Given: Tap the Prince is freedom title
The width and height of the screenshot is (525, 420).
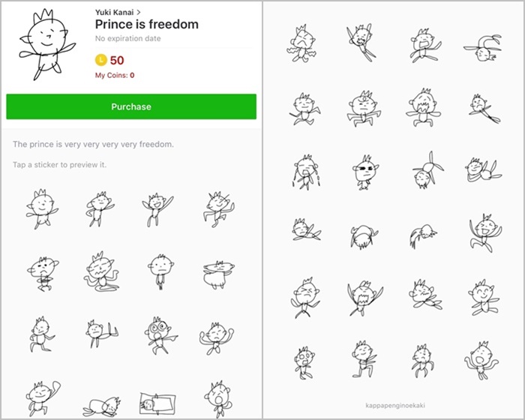Looking at the screenshot, I should 147,25.
